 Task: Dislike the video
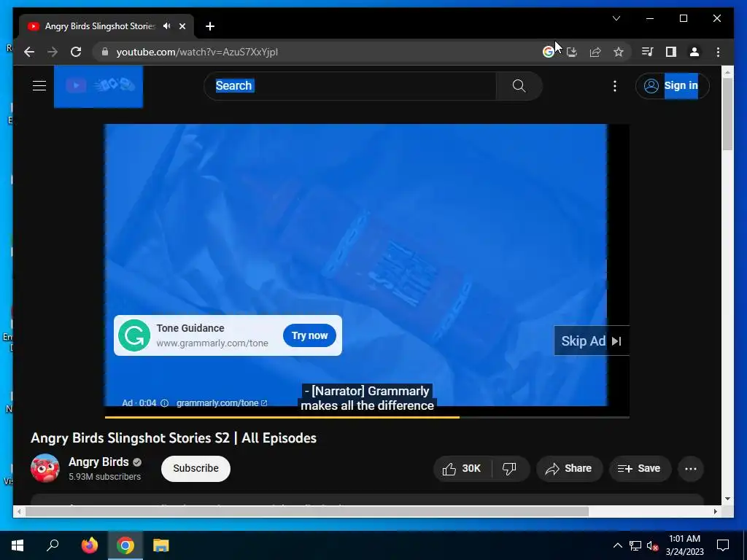(x=510, y=469)
